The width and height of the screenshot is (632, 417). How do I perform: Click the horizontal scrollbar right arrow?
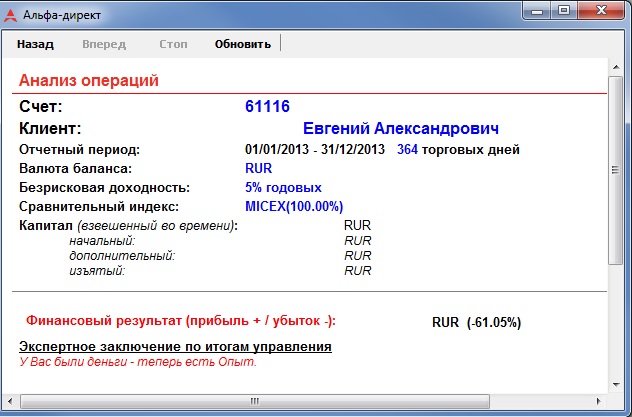(x=599, y=401)
